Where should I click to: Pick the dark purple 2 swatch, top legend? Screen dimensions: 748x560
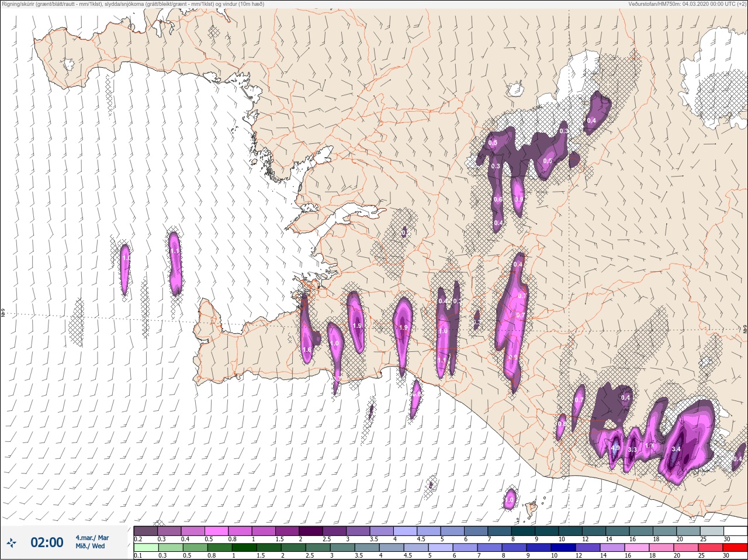click(x=311, y=531)
